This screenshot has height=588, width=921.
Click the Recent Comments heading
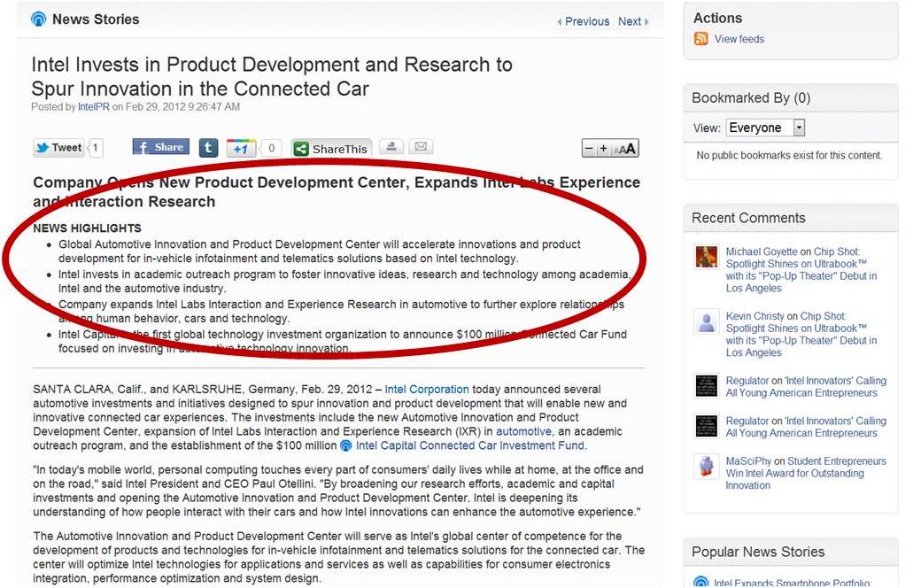pos(748,218)
